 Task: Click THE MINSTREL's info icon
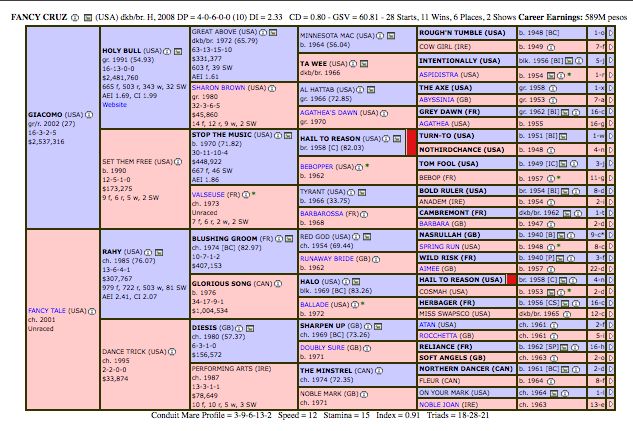[x=379, y=371]
